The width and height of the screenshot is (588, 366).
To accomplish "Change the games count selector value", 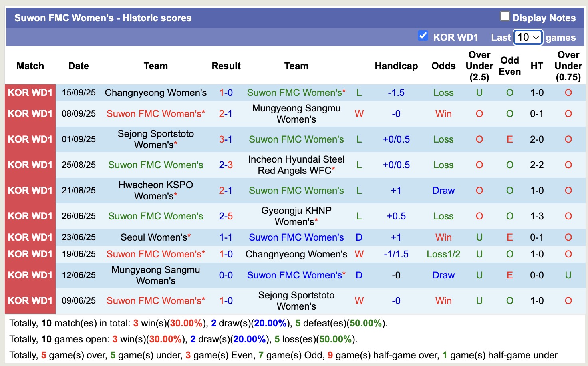I will (x=528, y=37).
